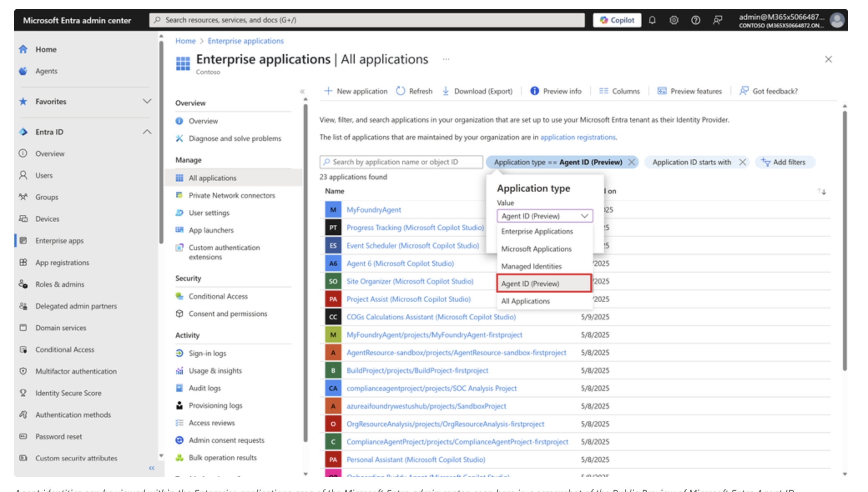Image resolution: width=868 pixels, height=492 pixels.
Task: Open User settings menu item
Action: click(x=209, y=213)
